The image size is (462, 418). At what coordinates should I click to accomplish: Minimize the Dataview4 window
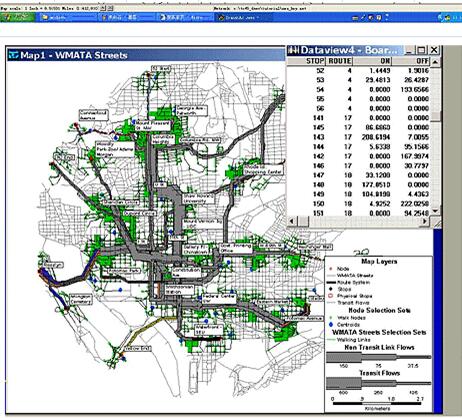pyautogui.click(x=410, y=50)
